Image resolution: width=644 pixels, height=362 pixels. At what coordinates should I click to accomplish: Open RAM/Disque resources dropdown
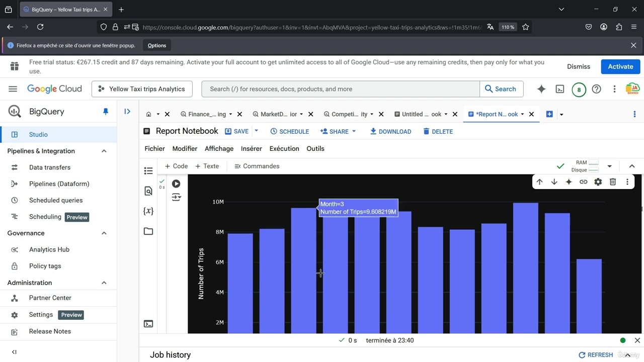tap(609, 166)
